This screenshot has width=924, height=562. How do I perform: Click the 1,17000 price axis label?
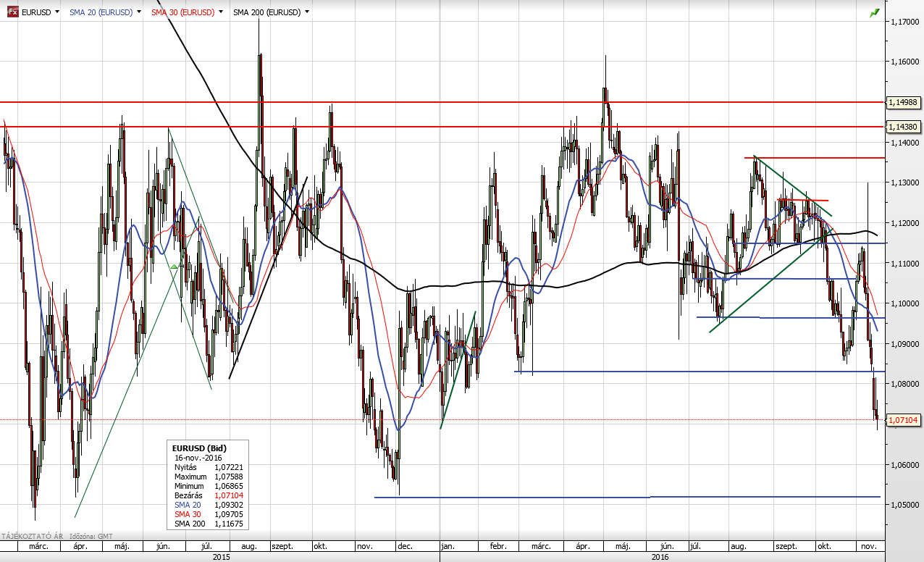click(905, 22)
